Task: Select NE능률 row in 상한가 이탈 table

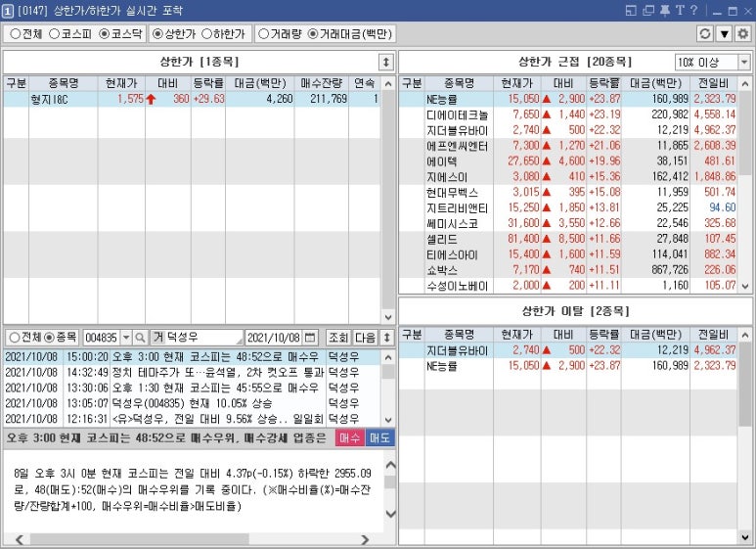Action: 568,366
